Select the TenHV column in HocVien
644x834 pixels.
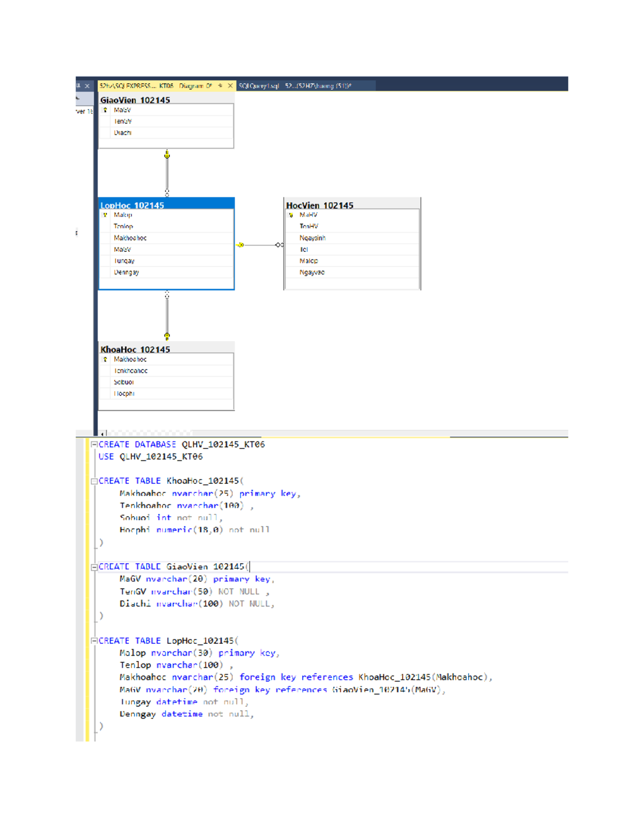[x=352, y=227]
